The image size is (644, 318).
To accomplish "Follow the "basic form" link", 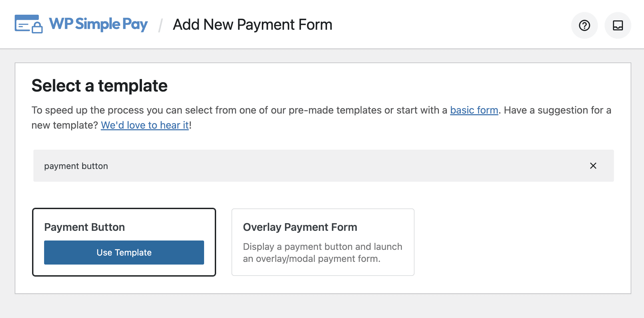I will 474,110.
